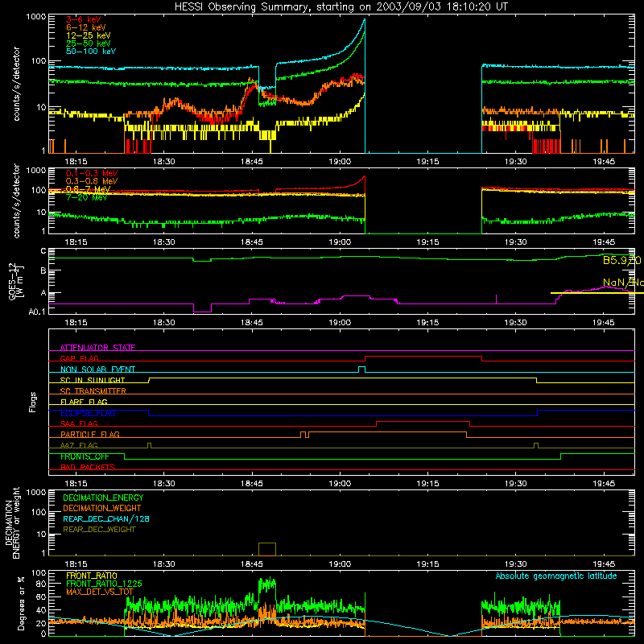Image resolution: width=644 pixels, height=644 pixels.
Task: Click counts/s/detector axis title of top panel
Action: click(x=16, y=84)
